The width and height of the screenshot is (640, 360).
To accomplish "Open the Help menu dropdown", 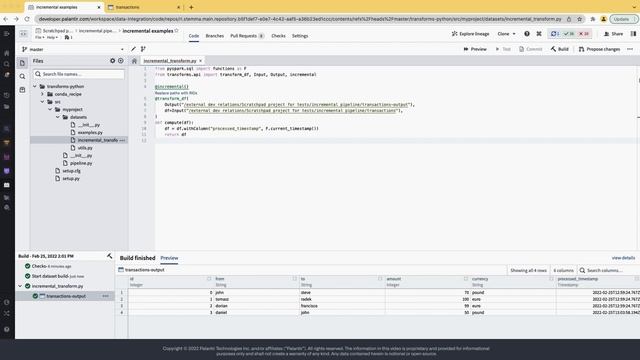I will (x=52, y=37).
